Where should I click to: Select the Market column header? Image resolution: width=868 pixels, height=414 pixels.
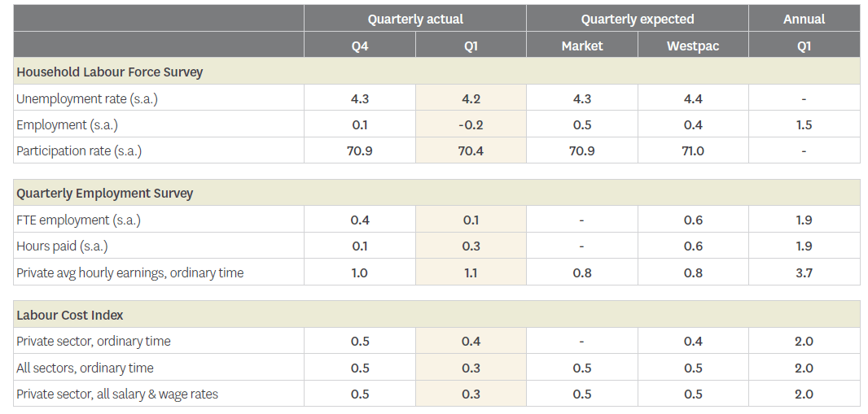pos(581,46)
